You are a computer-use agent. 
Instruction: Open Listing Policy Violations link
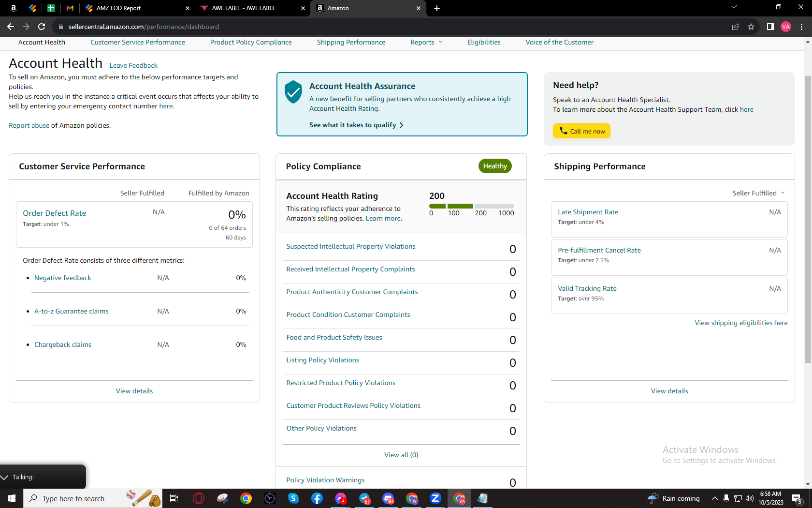[x=322, y=360]
